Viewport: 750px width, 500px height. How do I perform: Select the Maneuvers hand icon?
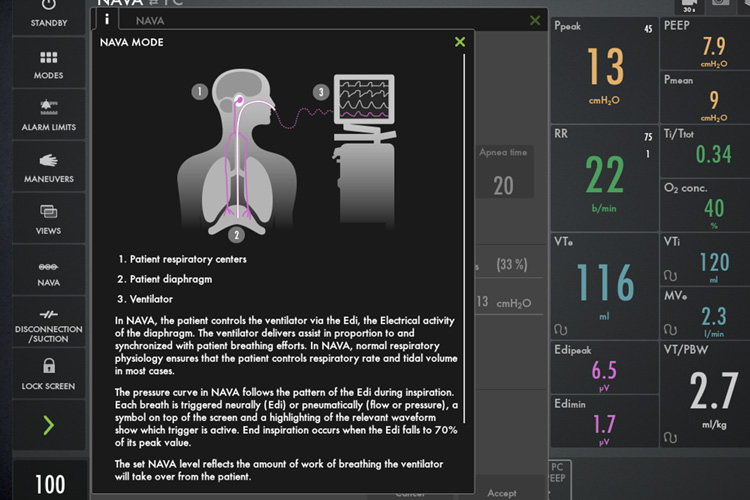point(48,168)
